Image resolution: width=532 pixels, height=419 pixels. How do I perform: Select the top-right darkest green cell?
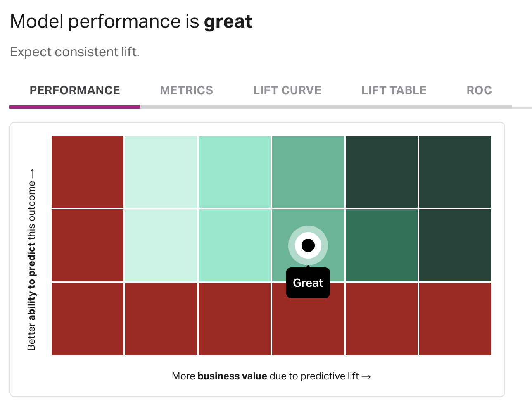click(x=455, y=171)
